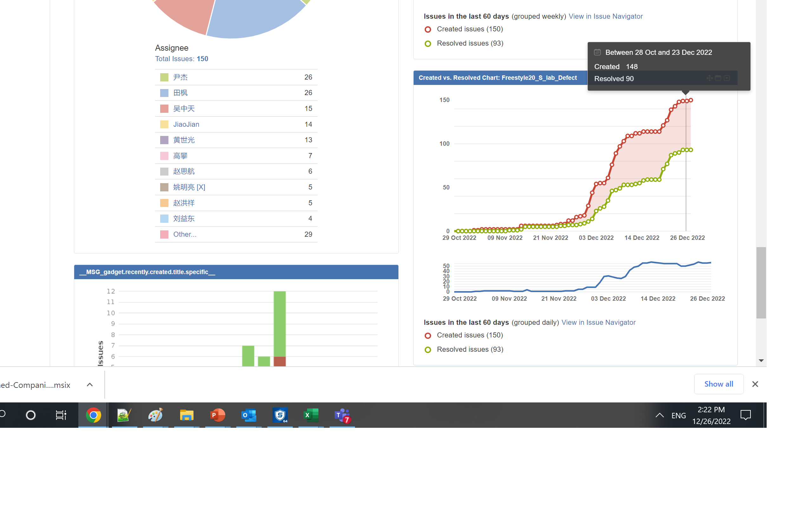This screenshot has width=812, height=507.
Task: Open Microsoft Excel from the taskbar
Action: point(311,415)
